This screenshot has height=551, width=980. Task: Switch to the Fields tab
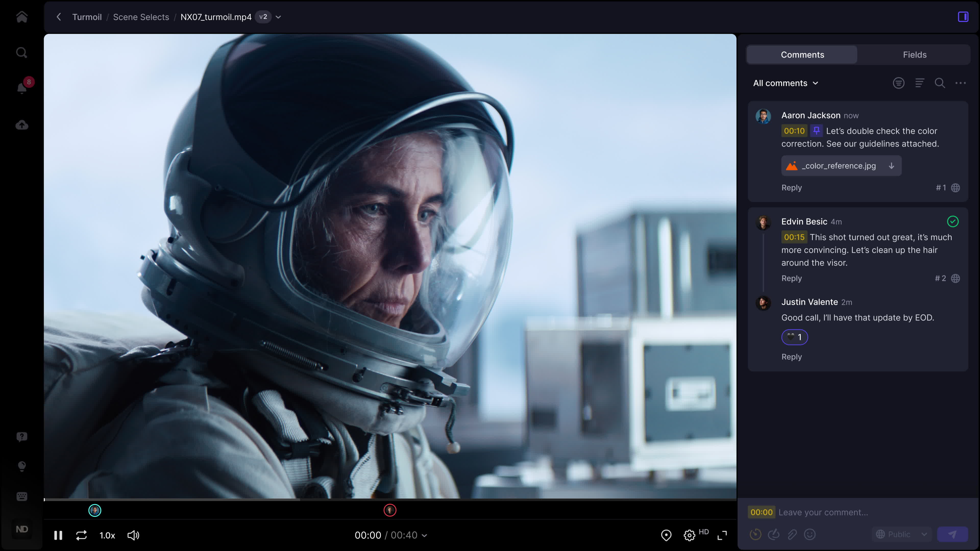tap(915, 55)
